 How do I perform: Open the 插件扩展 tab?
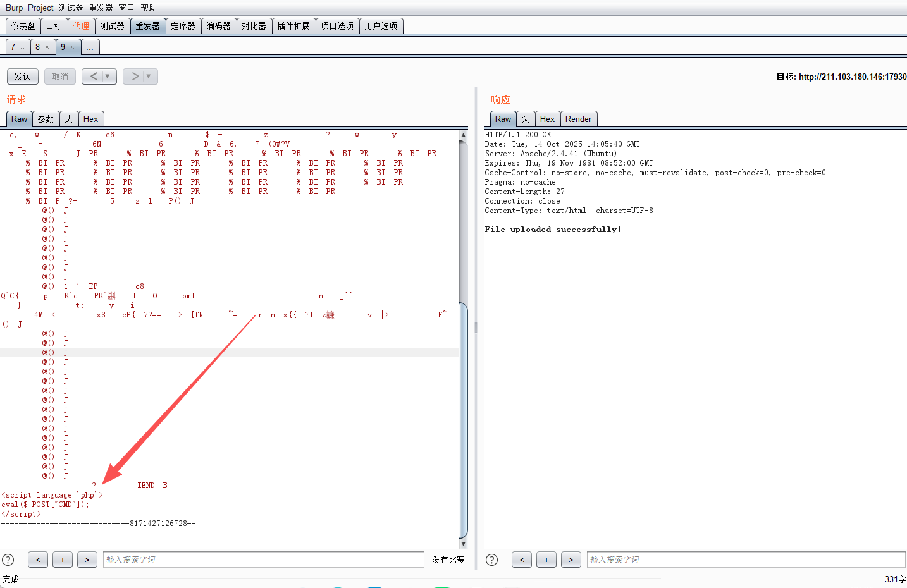click(293, 26)
